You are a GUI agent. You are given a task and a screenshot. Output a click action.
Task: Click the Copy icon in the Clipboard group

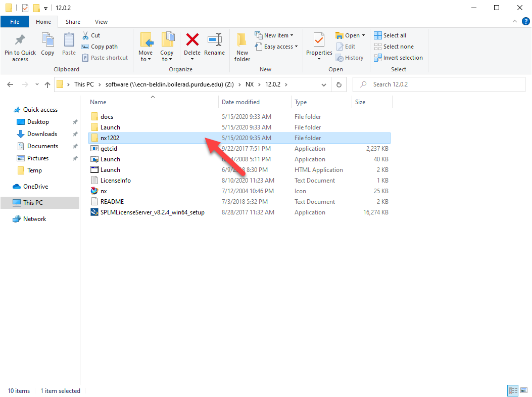click(x=47, y=40)
